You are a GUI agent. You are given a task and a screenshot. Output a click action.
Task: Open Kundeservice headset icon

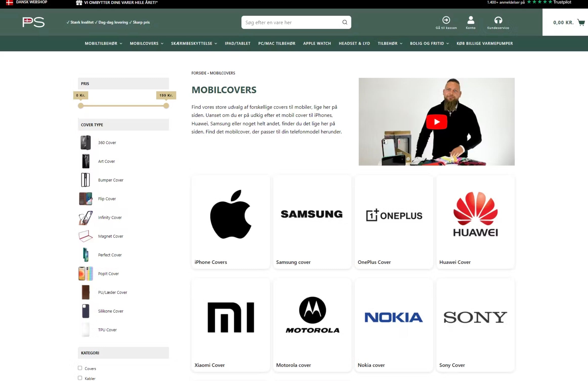(498, 20)
